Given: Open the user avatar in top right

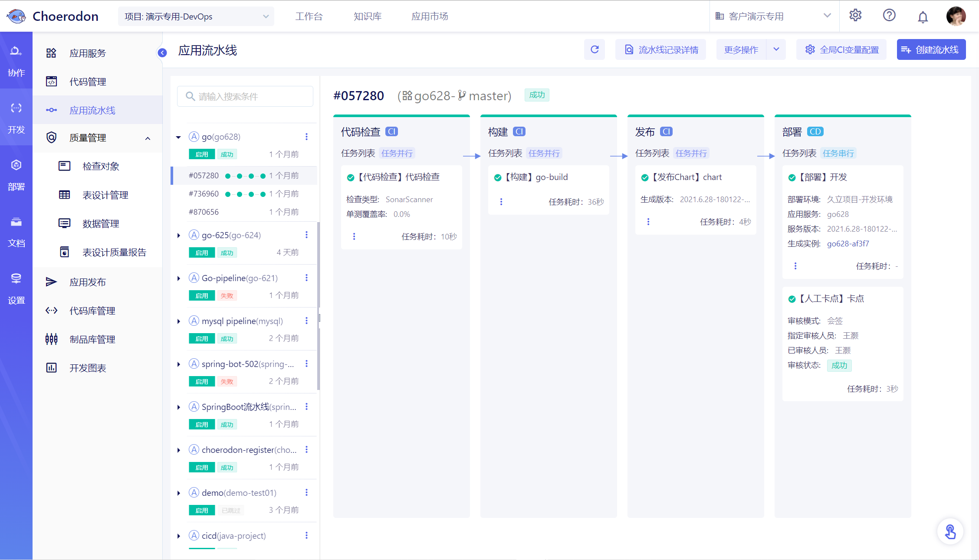Looking at the screenshot, I should click(x=956, y=16).
